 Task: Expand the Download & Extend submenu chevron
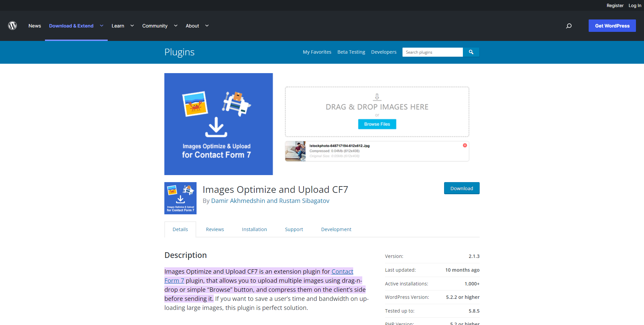[x=102, y=26]
